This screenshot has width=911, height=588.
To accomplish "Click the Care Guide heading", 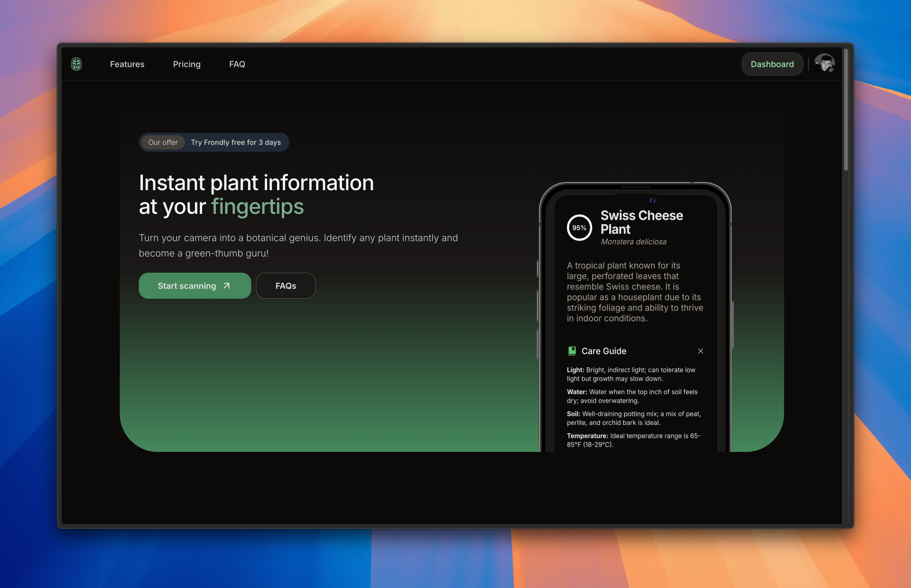I will [x=604, y=351].
